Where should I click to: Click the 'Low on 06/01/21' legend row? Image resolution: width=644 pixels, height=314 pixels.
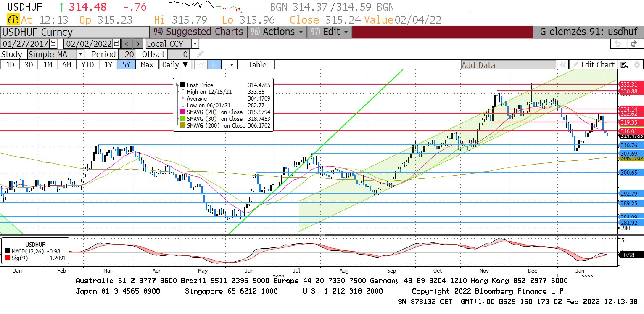225,105
